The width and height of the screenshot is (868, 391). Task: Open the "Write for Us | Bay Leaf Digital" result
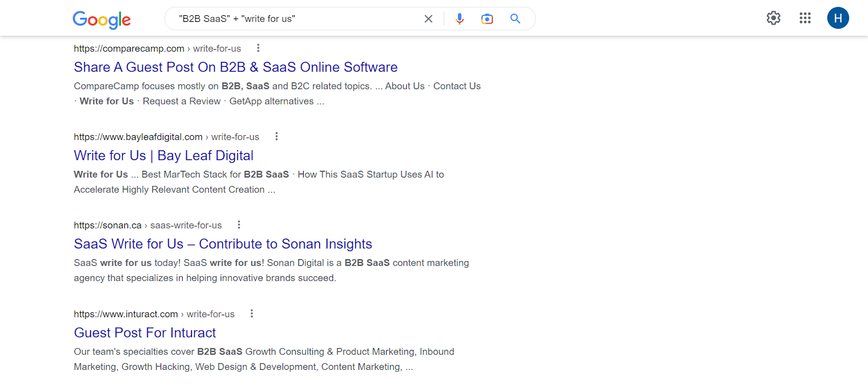coord(163,156)
